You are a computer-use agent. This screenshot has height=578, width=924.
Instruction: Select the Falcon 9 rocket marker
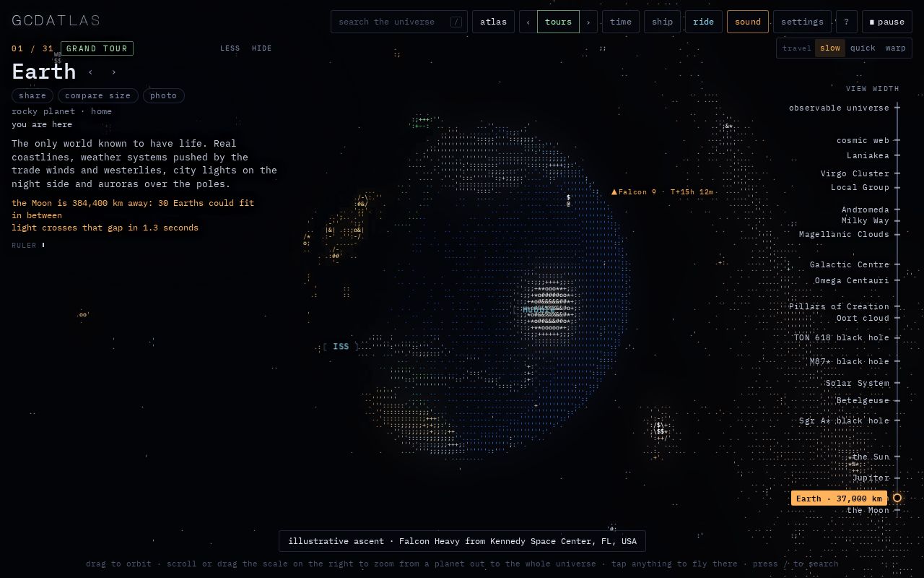662,192
